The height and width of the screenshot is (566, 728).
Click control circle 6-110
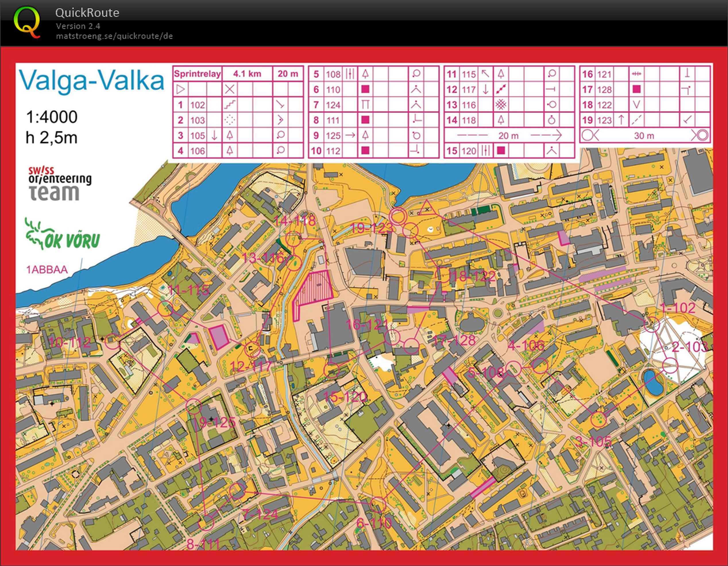pos(378,504)
